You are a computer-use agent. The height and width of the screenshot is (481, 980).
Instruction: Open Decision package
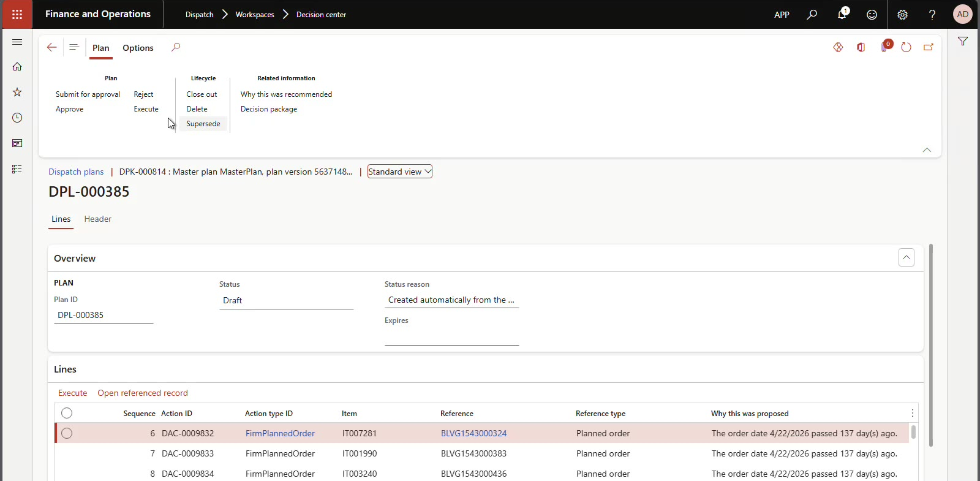(269, 109)
